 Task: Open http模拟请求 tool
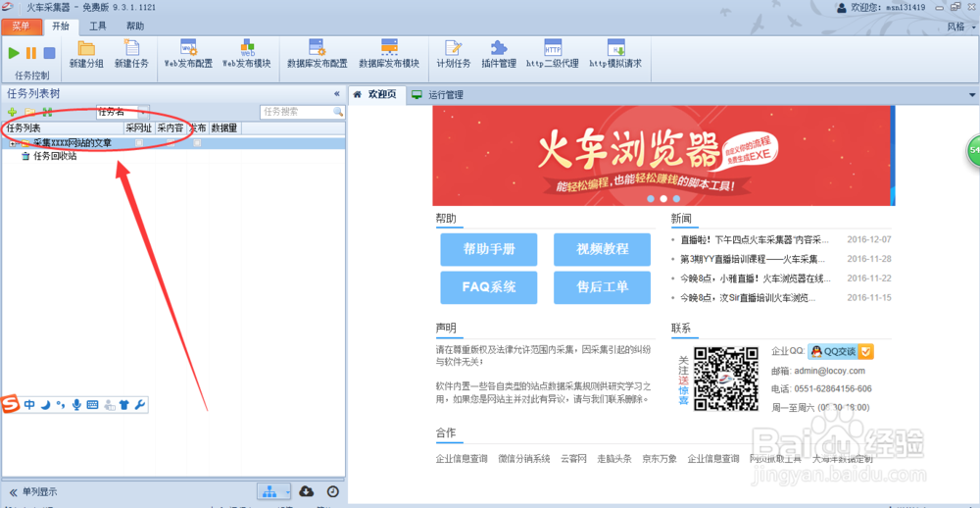[615, 54]
